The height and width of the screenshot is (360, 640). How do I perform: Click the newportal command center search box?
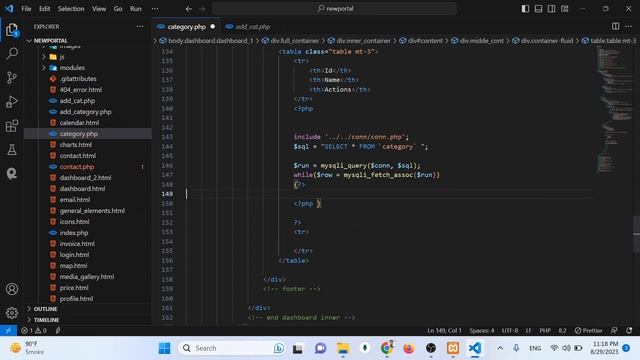click(x=335, y=9)
